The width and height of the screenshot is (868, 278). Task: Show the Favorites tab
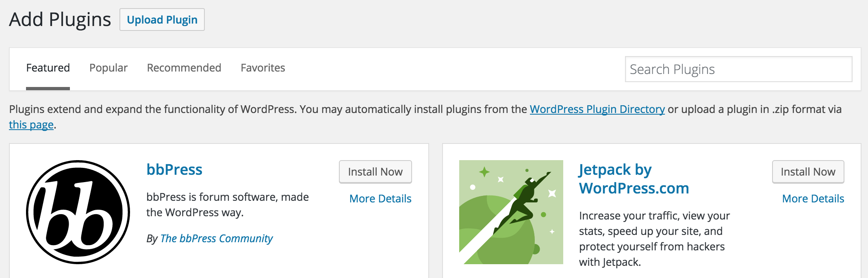click(x=263, y=68)
